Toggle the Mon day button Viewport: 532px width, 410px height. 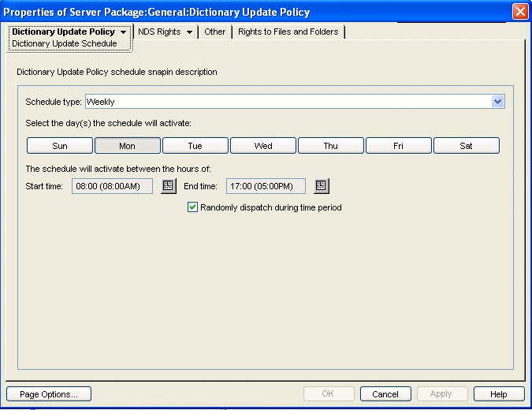(128, 146)
